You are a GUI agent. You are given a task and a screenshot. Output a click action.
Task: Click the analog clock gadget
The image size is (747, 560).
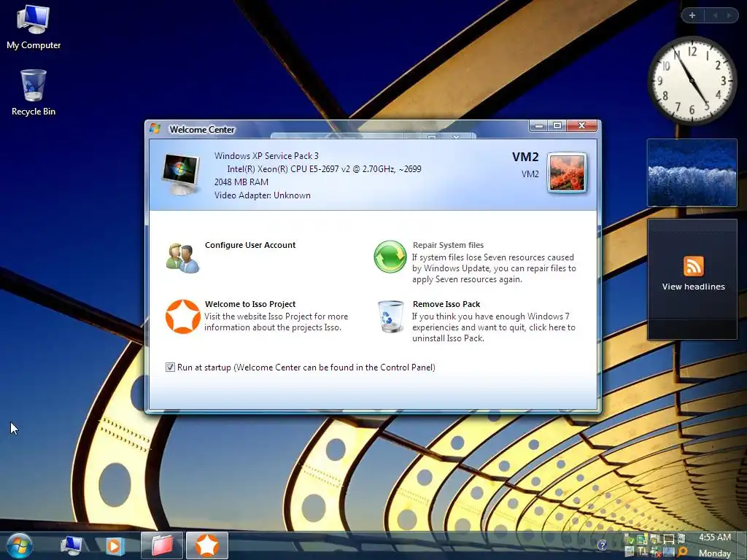tap(692, 80)
